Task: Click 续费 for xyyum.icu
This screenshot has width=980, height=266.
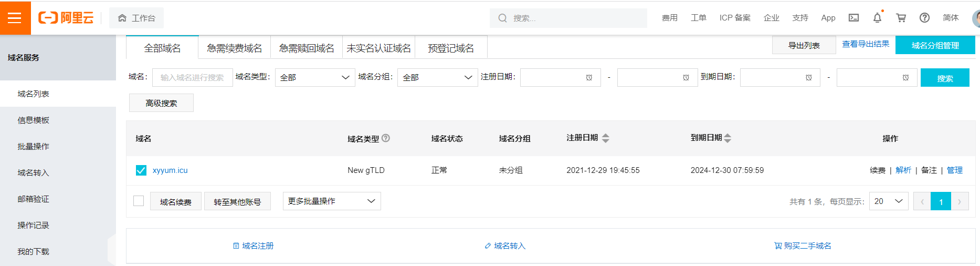Action: (x=878, y=170)
